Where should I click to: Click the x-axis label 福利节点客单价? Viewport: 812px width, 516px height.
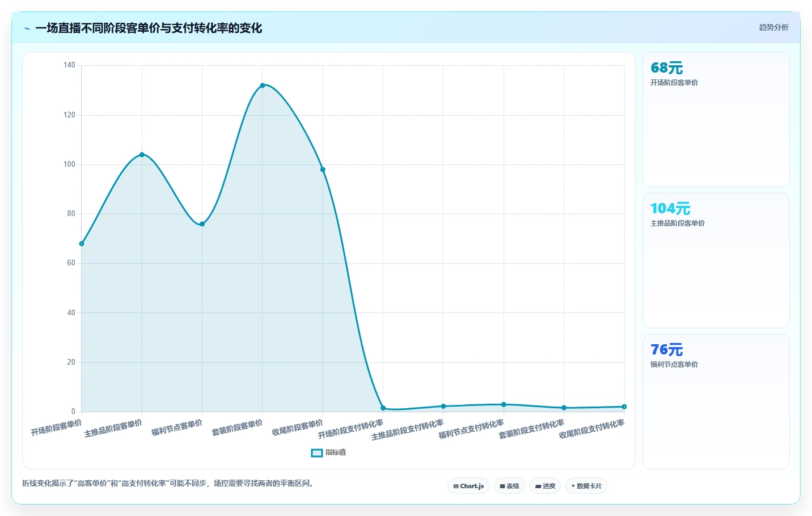click(177, 428)
